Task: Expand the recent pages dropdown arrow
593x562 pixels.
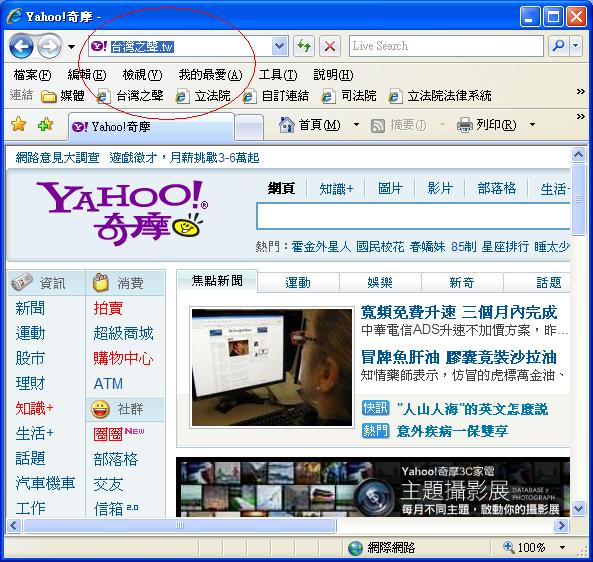Action: point(71,47)
